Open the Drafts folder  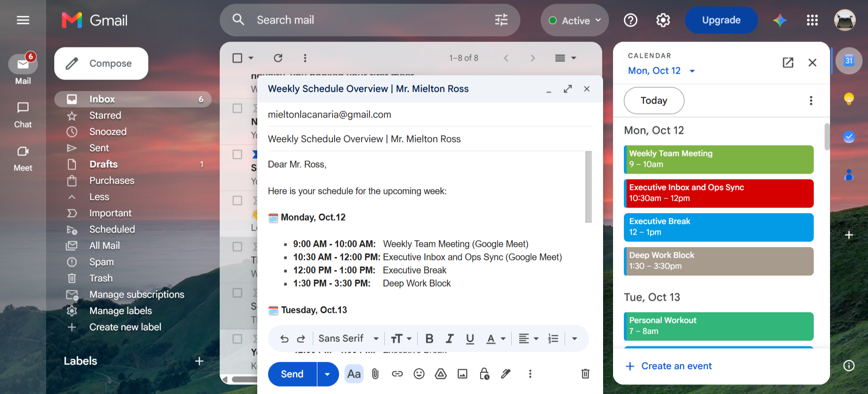coord(133,164)
